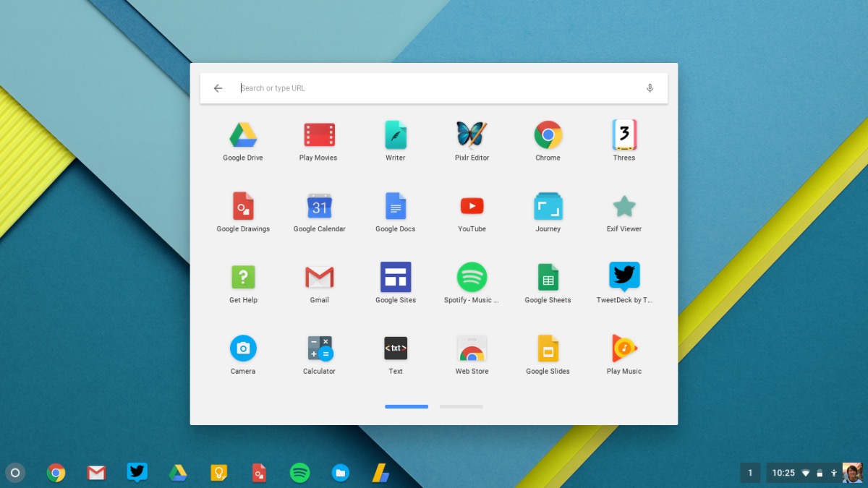Screen dimensions: 868x488
Task: Open the Camera app
Action: point(242,348)
